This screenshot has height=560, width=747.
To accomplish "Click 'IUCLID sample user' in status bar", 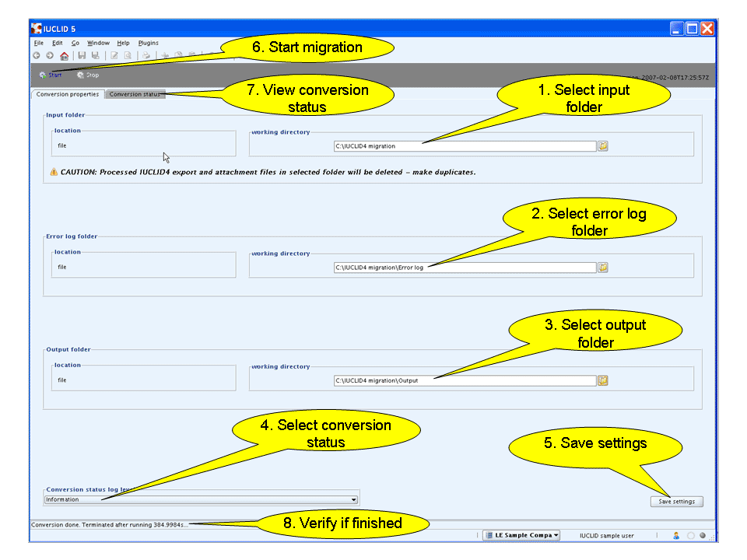I will point(606,536).
